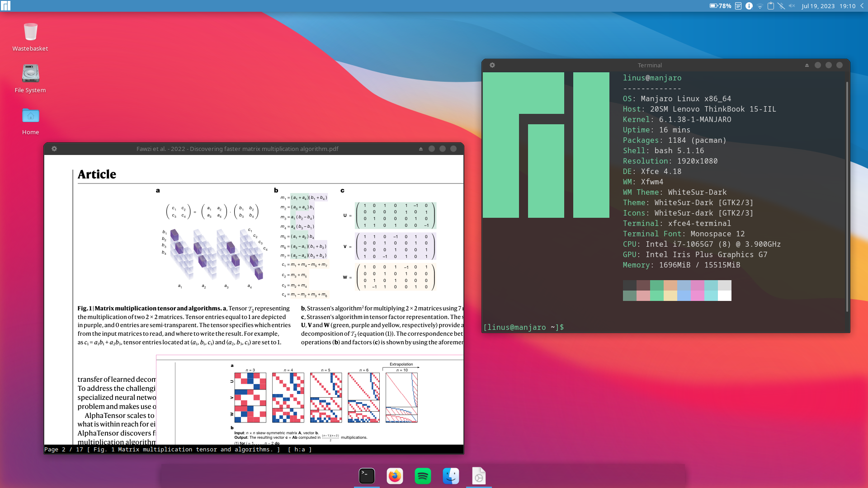Launch Firefox from the dock
The image size is (868, 488).
[395, 476]
